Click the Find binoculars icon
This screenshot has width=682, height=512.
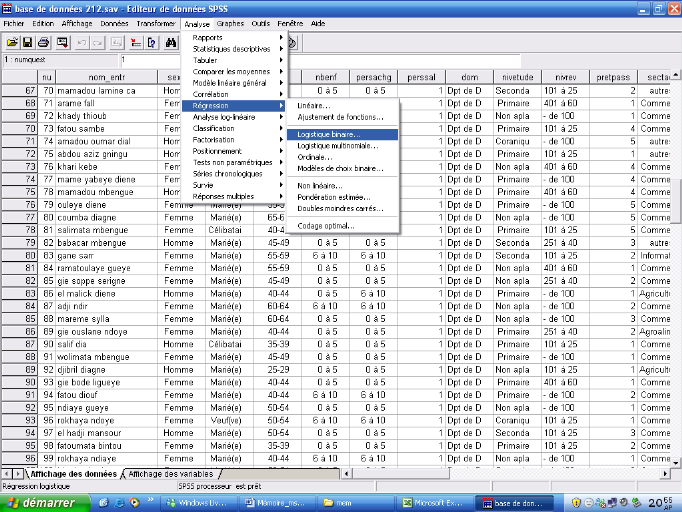click(x=171, y=42)
